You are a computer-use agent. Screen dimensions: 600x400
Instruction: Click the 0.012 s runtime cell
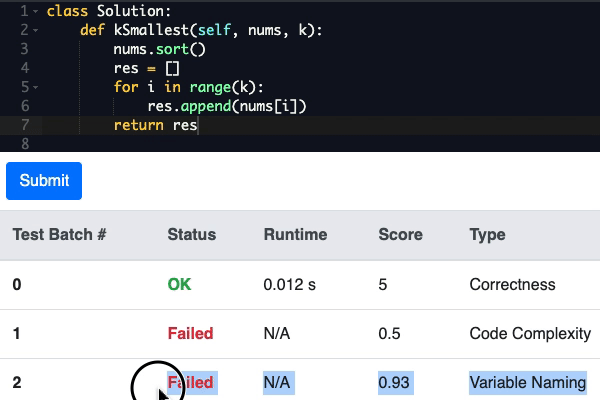pos(290,284)
